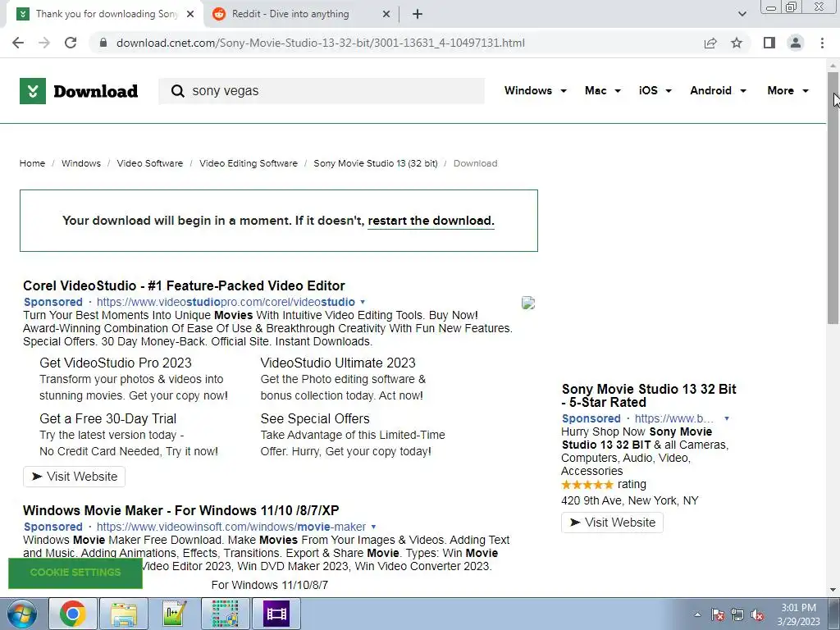Click restart the download link

(431, 221)
